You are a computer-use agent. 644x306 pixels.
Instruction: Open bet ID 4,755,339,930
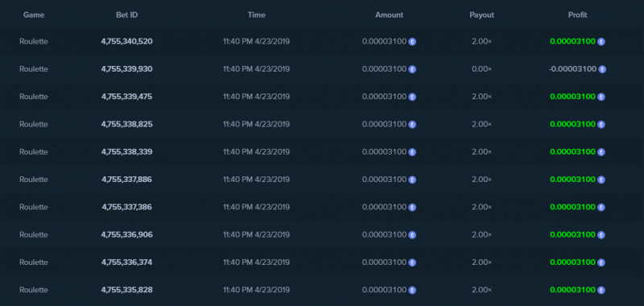pyautogui.click(x=127, y=68)
